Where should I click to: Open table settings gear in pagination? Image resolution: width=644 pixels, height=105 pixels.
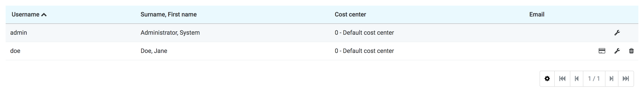click(547, 79)
